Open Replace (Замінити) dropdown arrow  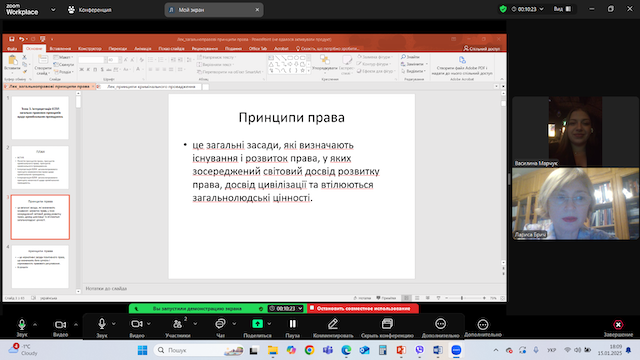tap(427, 64)
